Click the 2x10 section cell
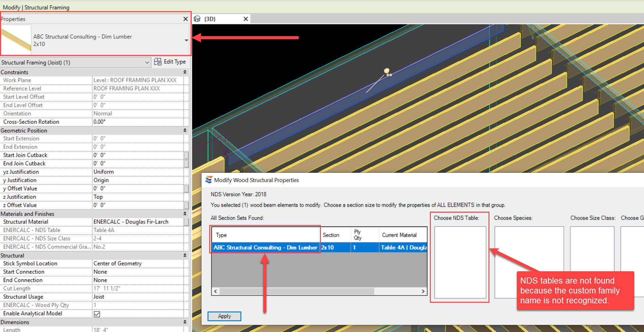The height and width of the screenshot is (332, 644). tap(335, 247)
